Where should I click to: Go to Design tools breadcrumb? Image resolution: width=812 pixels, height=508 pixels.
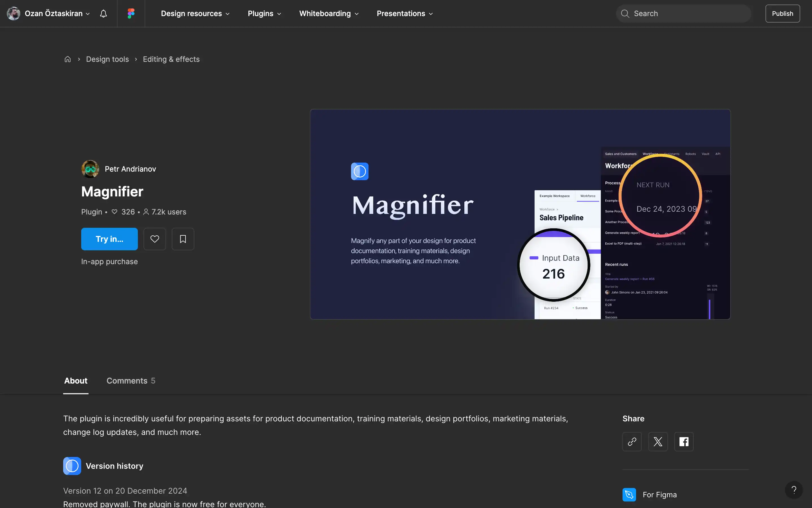(x=107, y=59)
